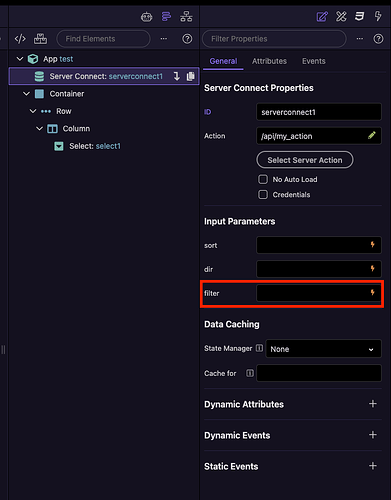Click the filter parameter input field

coord(319,293)
